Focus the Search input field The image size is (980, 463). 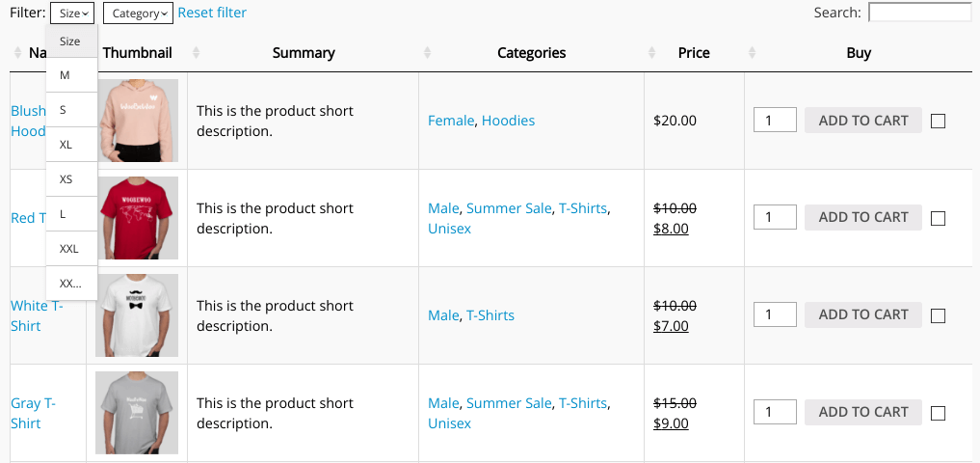[x=920, y=13]
